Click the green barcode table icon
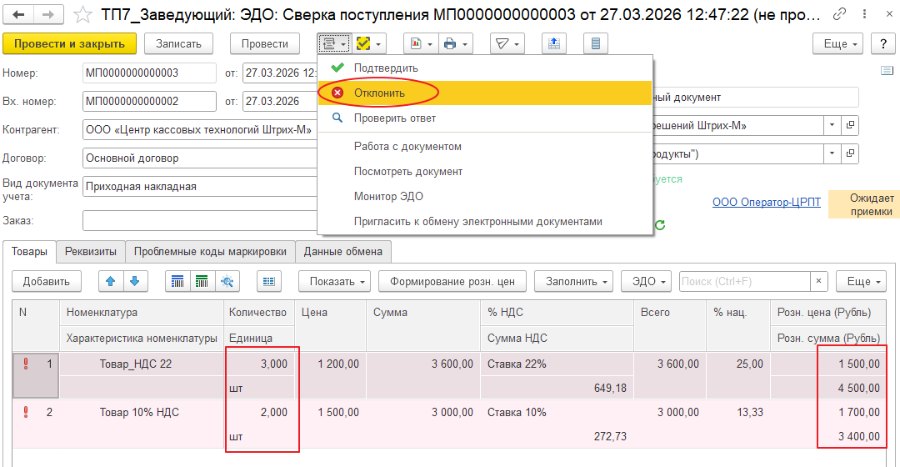 (202, 281)
